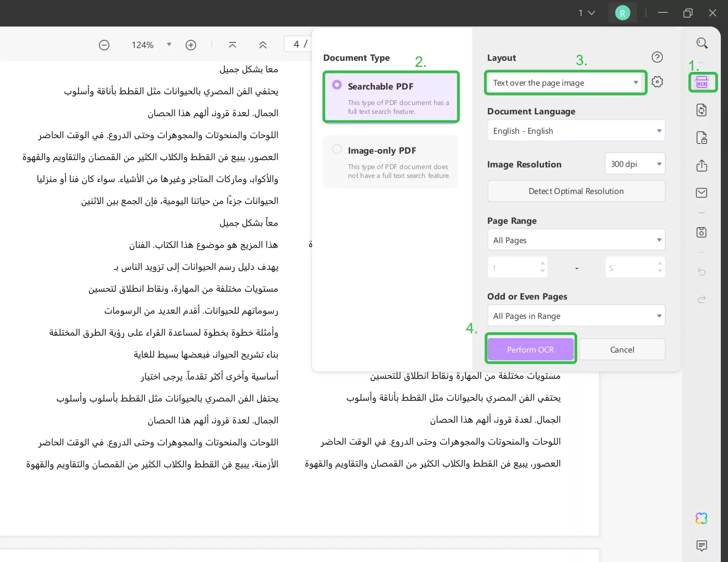The height and width of the screenshot is (562, 728).
Task: Click the Share icon in the sidebar
Action: (x=701, y=165)
